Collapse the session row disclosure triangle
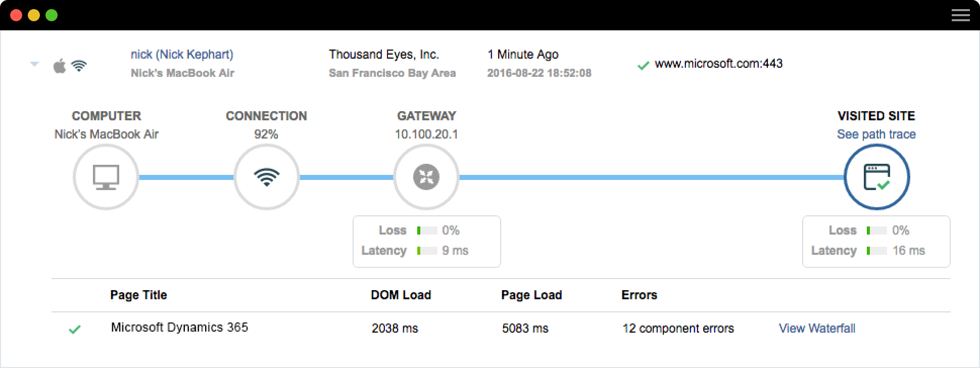The image size is (980, 368). 34,64
